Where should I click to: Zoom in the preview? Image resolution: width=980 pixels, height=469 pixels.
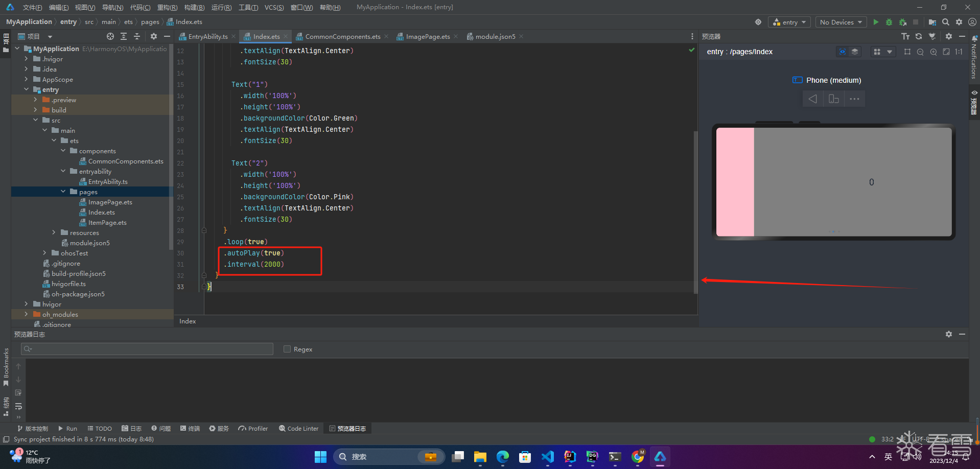[934, 52]
